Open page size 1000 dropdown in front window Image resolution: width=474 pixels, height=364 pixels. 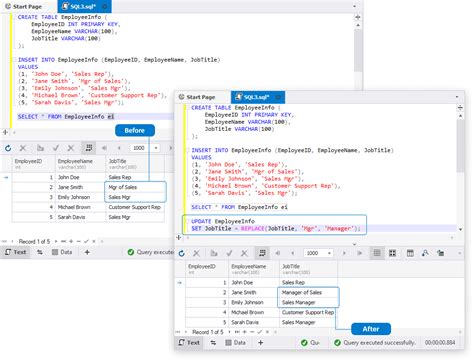(x=329, y=253)
